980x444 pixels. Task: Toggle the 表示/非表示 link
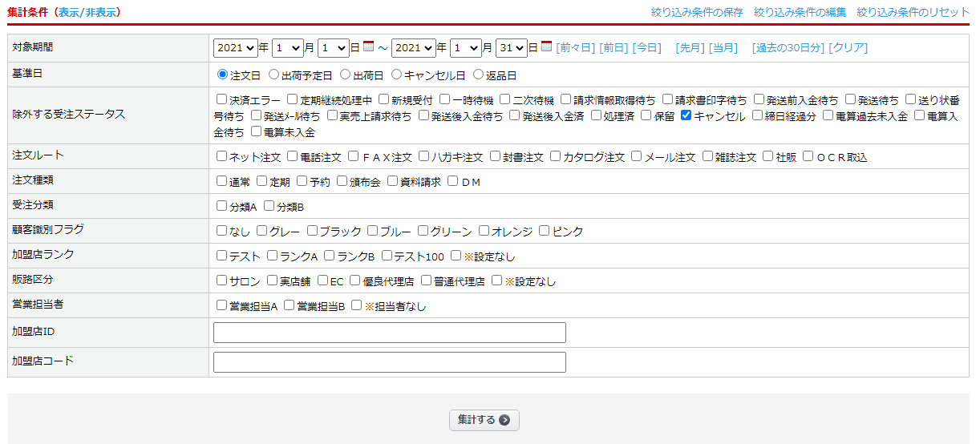pyautogui.click(x=86, y=12)
